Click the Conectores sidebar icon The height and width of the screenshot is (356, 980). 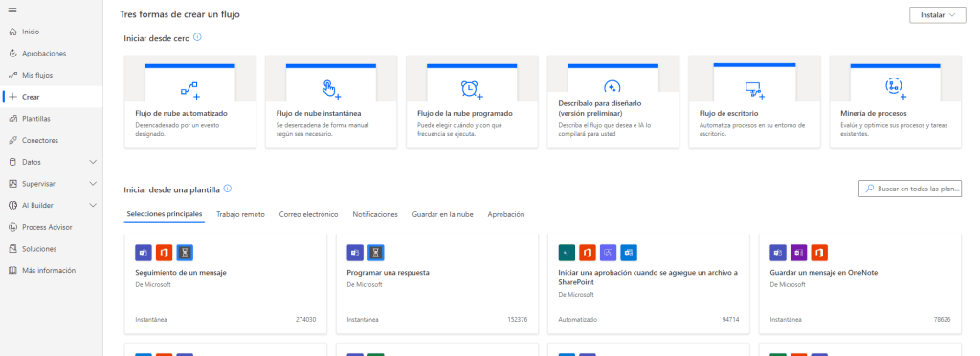click(x=12, y=141)
